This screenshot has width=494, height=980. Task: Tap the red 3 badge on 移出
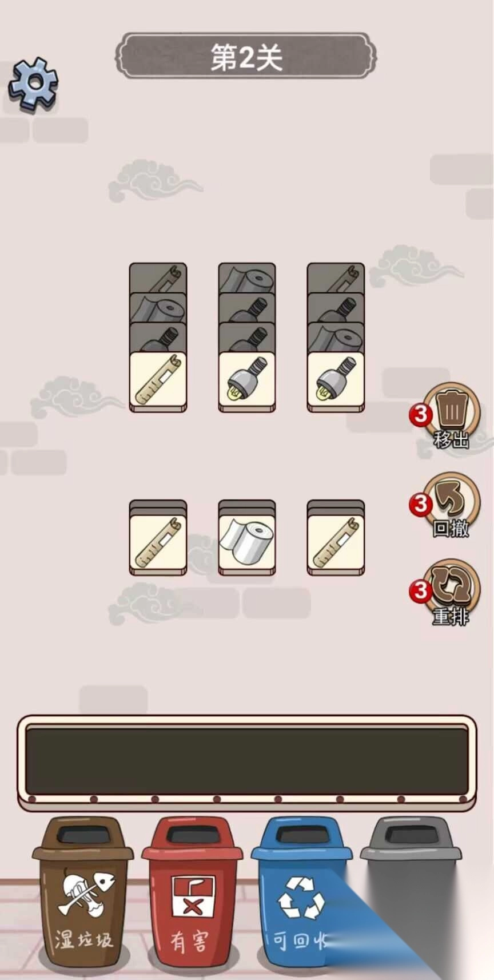pos(421,414)
